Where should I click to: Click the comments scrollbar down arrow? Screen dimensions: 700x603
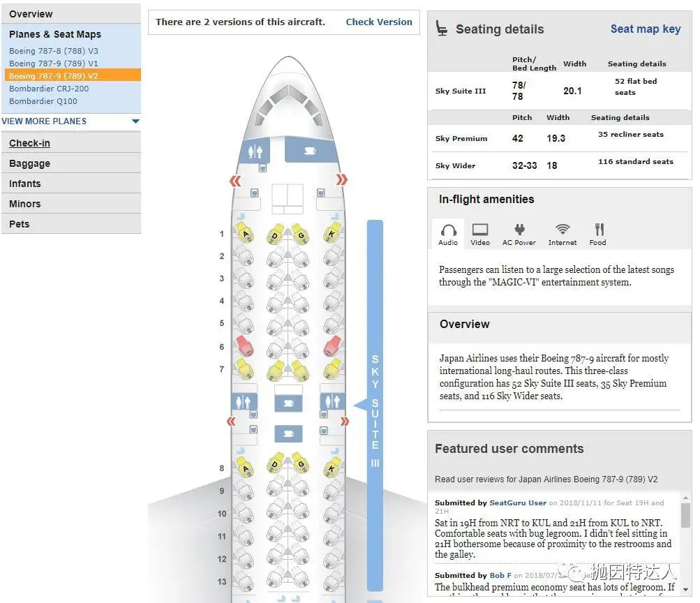[686, 590]
